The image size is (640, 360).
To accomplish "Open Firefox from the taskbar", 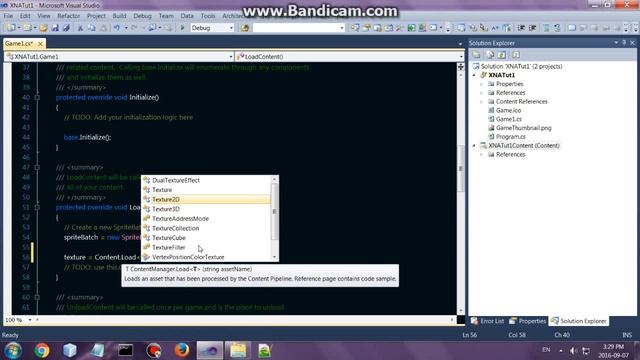I will [x=182, y=350].
